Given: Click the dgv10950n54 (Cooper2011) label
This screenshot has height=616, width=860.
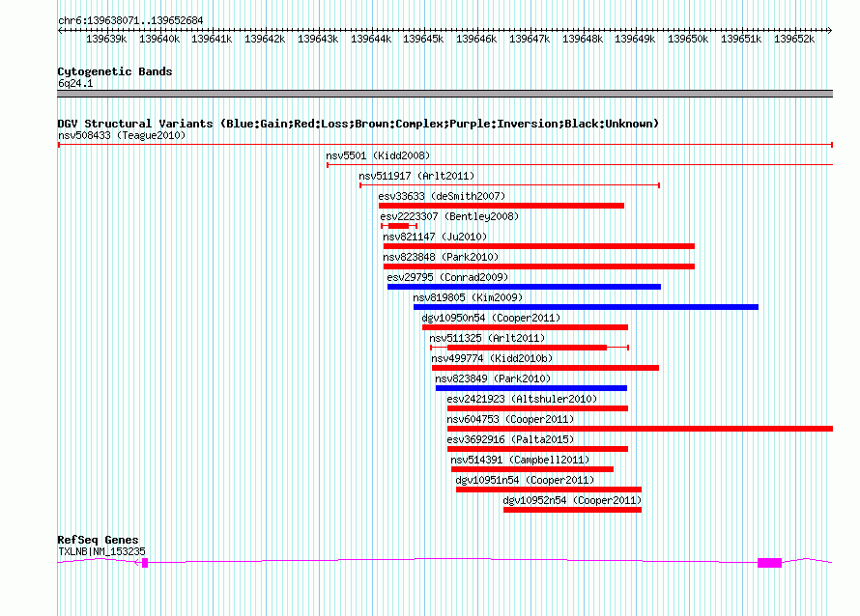Looking at the screenshot, I should point(491,318).
